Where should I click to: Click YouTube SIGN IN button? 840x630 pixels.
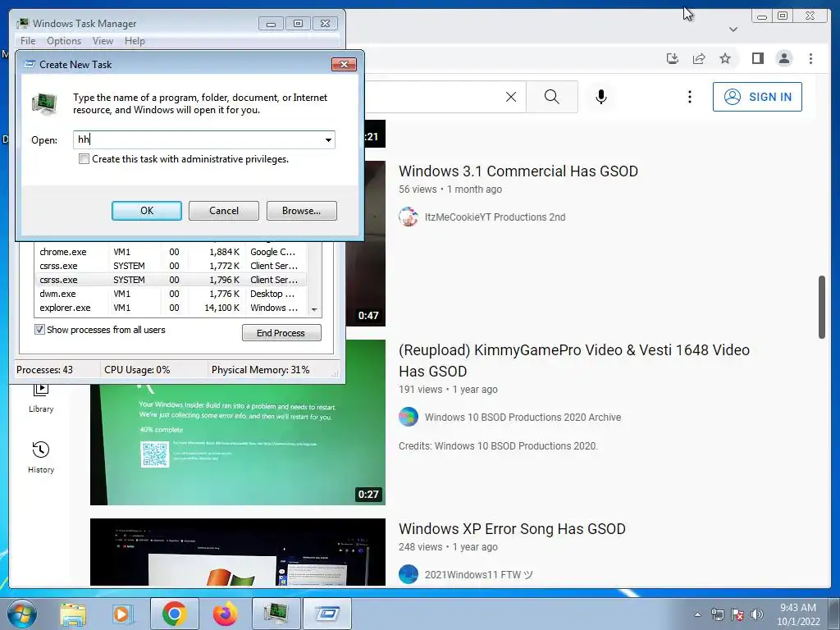(757, 97)
